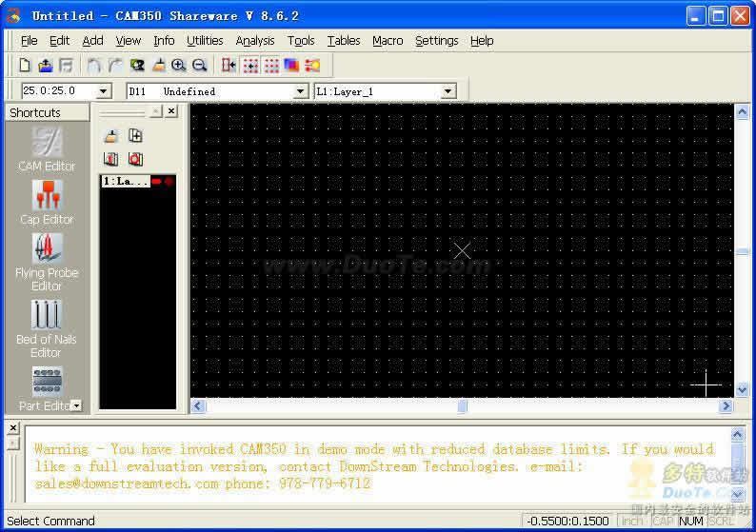Open the Settings menu
Screen dimensions: 756x532
[x=437, y=41]
